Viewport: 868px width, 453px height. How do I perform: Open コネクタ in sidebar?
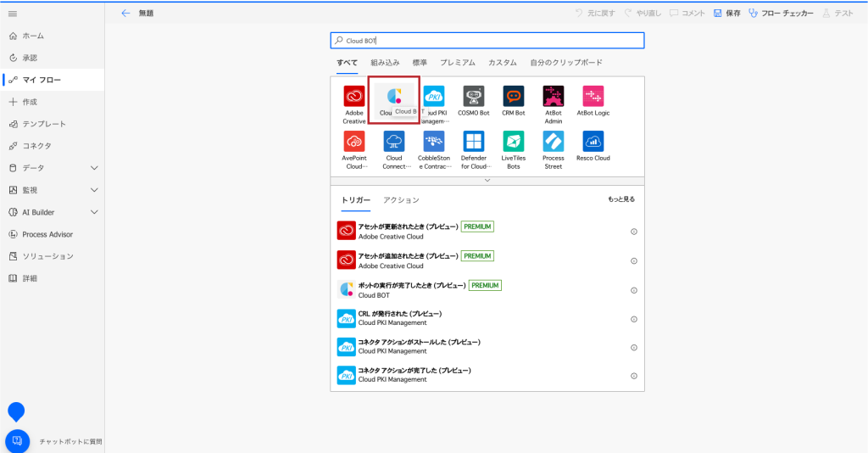[53, 146]
